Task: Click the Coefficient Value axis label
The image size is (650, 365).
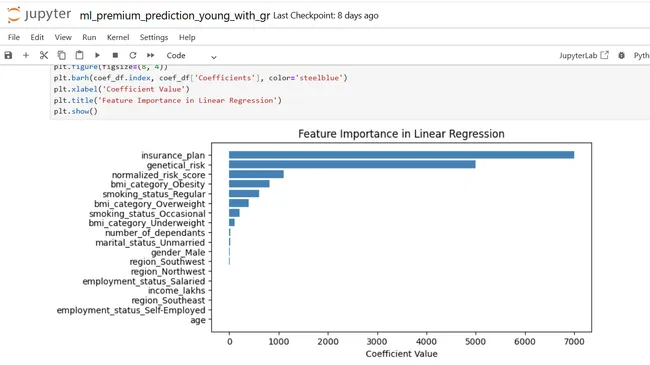Action: click(401, 354)
